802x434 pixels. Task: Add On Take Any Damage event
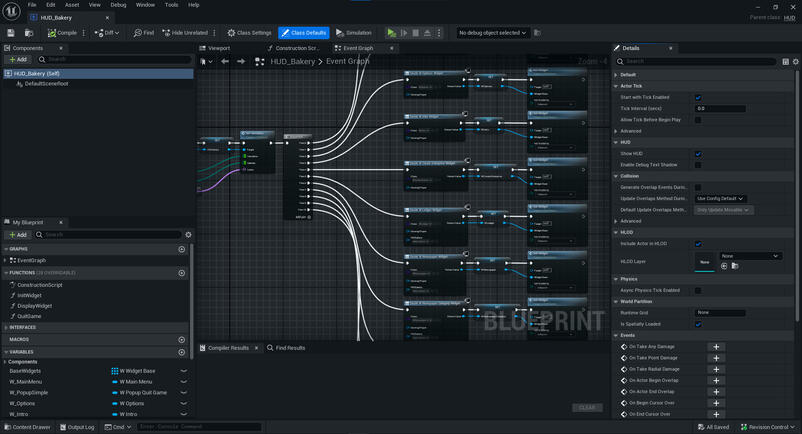pos(716,347)
